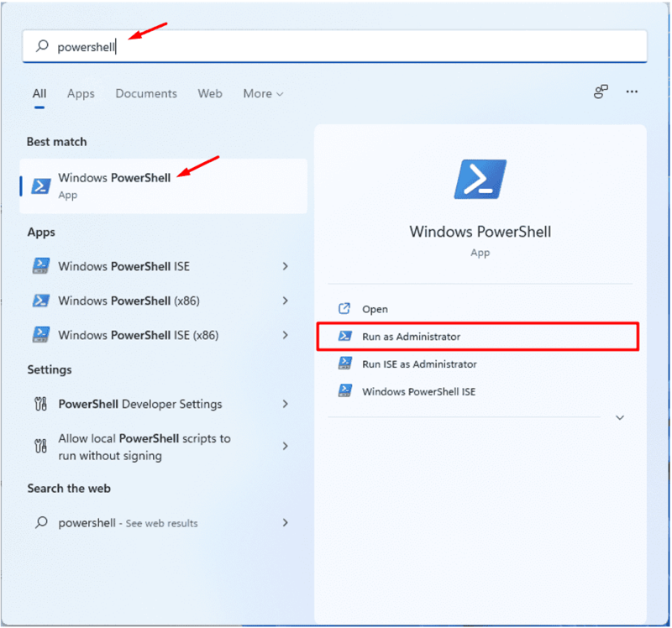Switch to the Documents tab
The height and width of the screenshot is (628, 672).
pyautogui.click(x=146, y=93)
